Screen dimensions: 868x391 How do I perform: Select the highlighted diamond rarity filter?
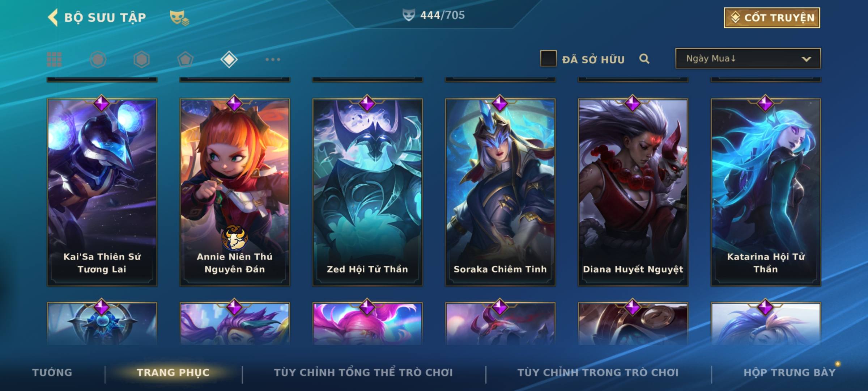point(229,59)
